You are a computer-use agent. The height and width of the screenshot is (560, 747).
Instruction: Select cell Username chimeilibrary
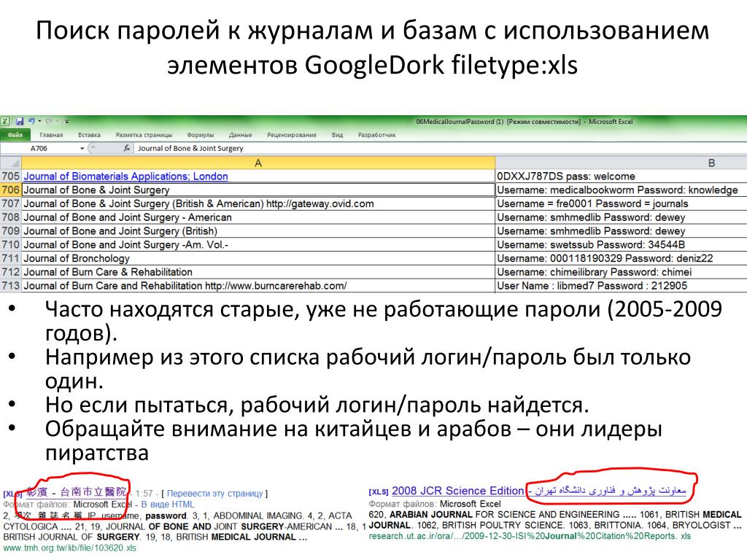(622, 272)
